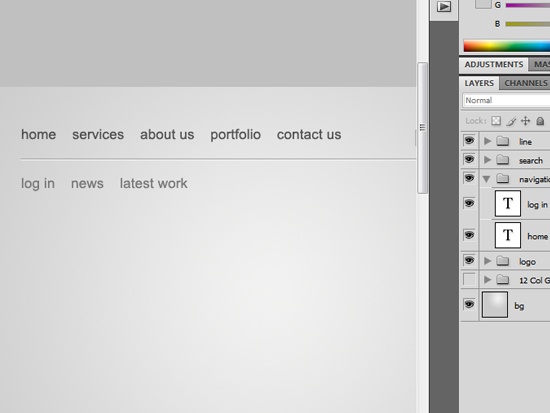Click the contact us navigation text
550x413 pixels.
(309, 134)
